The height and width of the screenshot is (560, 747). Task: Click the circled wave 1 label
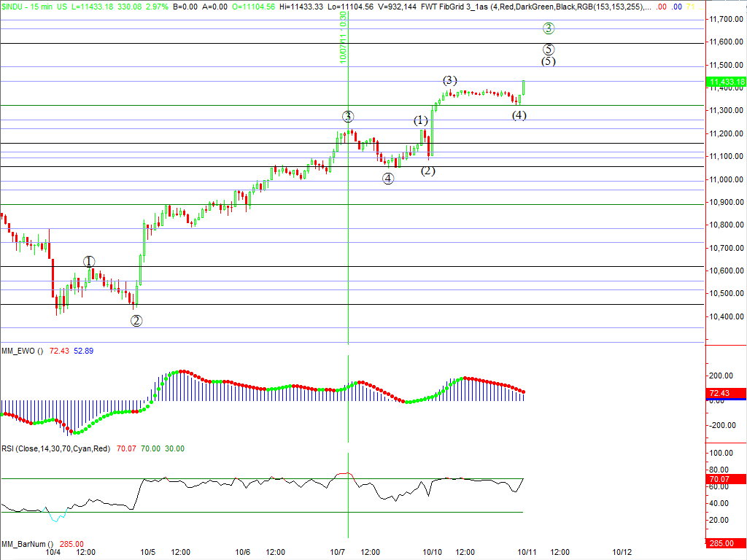tap(89, 262)
